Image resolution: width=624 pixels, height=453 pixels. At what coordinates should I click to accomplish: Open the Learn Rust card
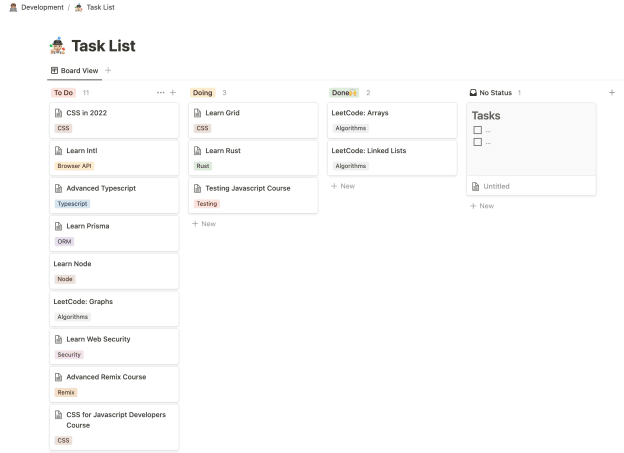point(253,158)
